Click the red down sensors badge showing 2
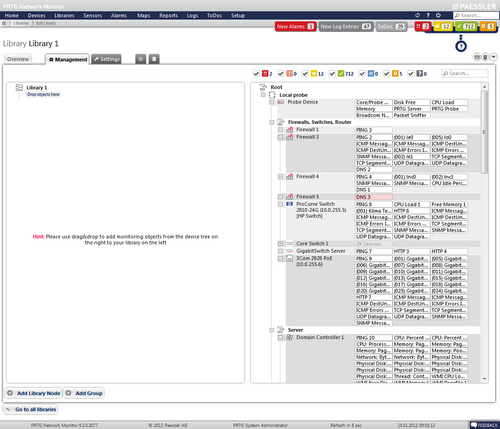The height and width of the screenshot is (429, 500). (x=423, y=26)
